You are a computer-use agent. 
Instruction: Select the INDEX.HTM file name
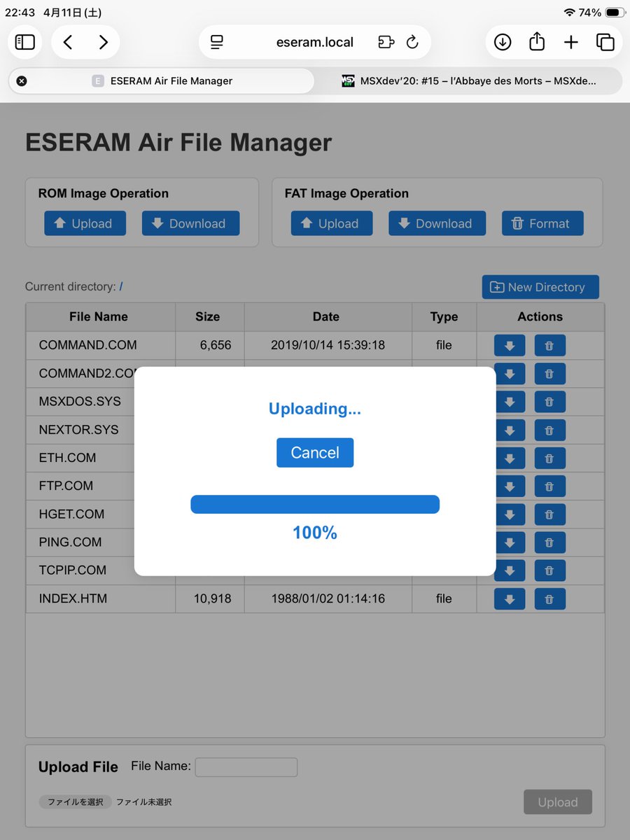tap(73, 598)
